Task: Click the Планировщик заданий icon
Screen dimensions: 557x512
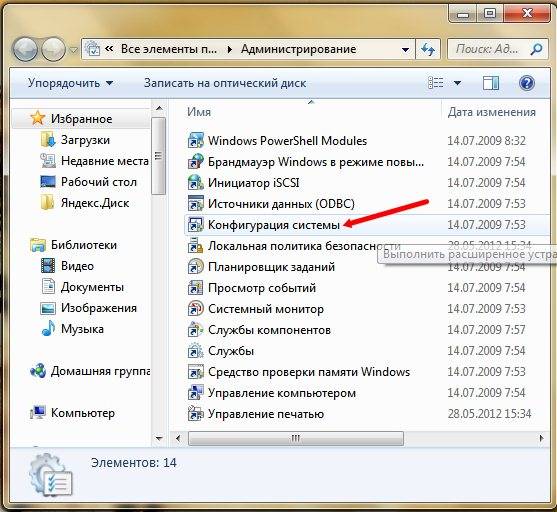Action: (x=195, y=266)
